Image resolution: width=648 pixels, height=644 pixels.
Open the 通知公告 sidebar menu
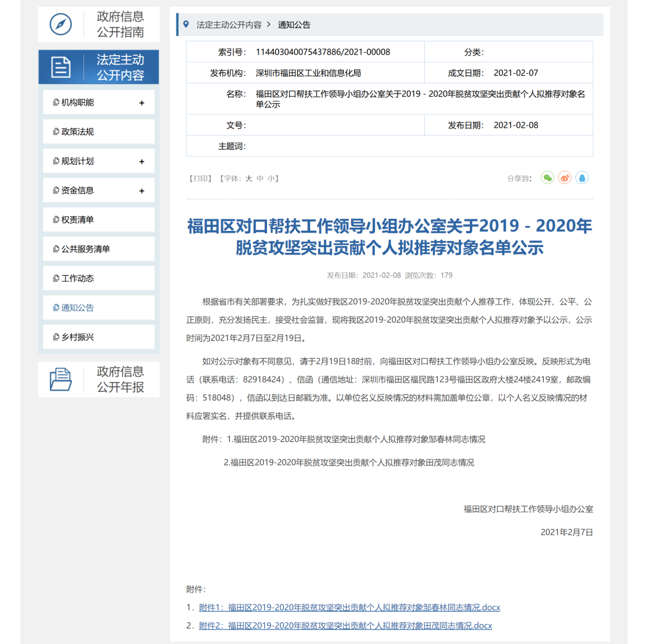[x=99, y=308]
